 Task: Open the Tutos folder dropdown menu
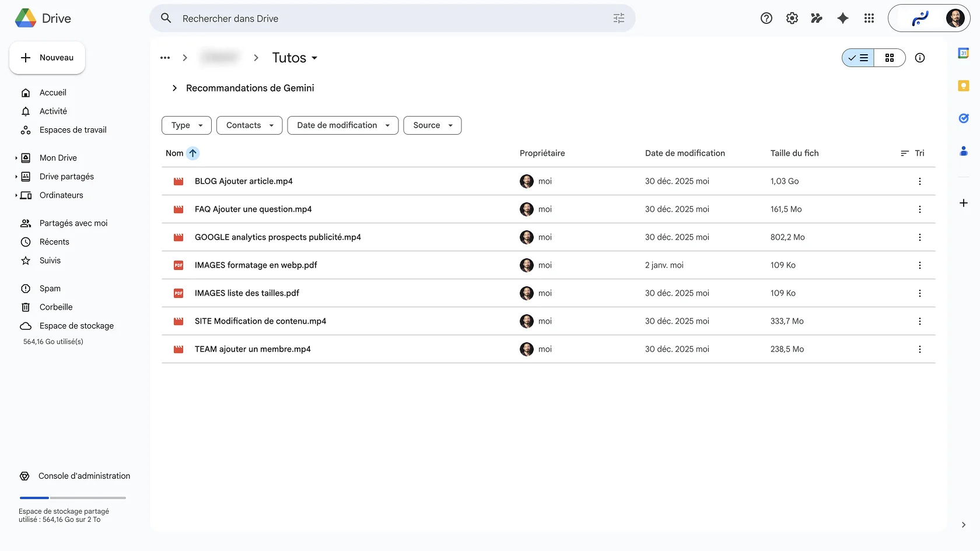pos(295,58)
